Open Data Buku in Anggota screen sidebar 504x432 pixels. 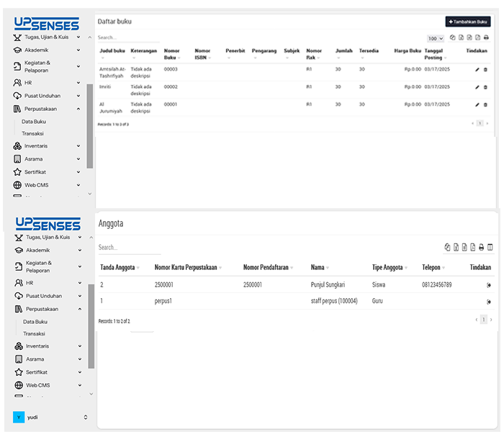click(x=35, y=322)
